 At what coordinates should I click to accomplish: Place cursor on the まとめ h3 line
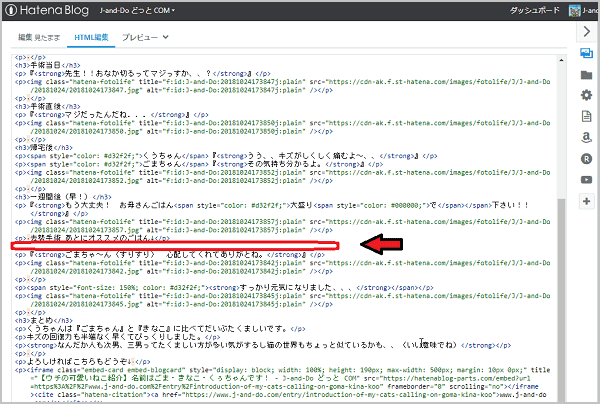point(44,321)
